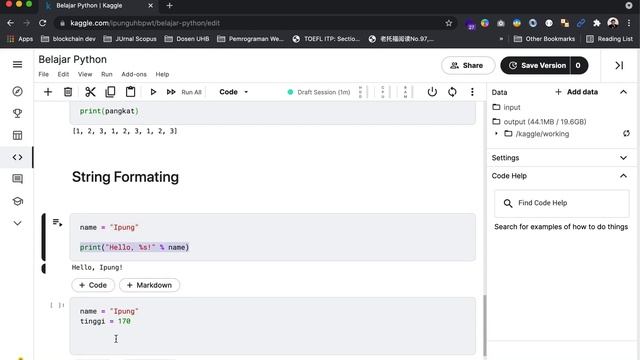Open the Kaggle compass home icon
Image resolution: width=640 pixels, height=360 pixels.
(18, 91)
